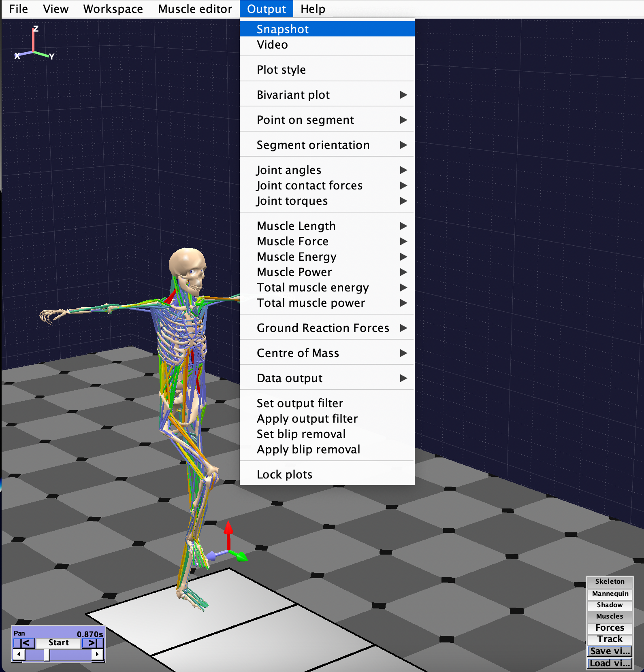Click the Save view button
644x672 pixels.
[610, 651]
